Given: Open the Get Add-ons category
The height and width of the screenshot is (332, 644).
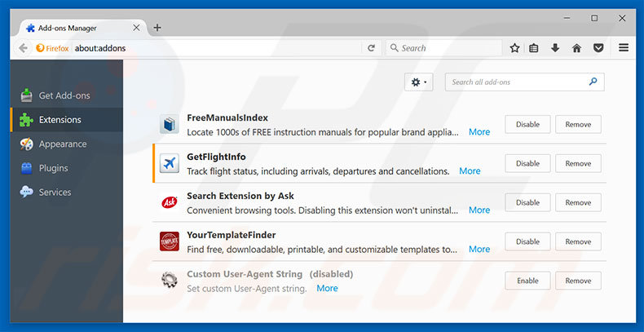Looking at the screenshot, I should (67, 95).
